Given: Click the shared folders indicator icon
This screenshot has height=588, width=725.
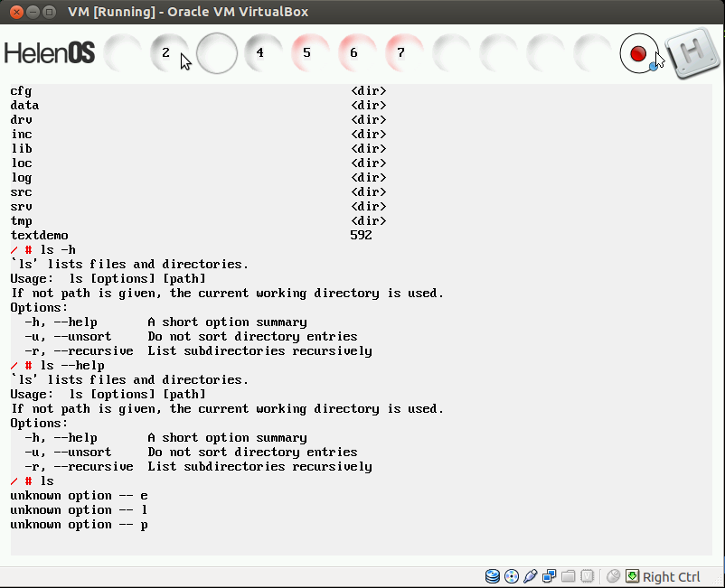Looking at the screenshot, I should pyautogui.click(x=569, y=576).
